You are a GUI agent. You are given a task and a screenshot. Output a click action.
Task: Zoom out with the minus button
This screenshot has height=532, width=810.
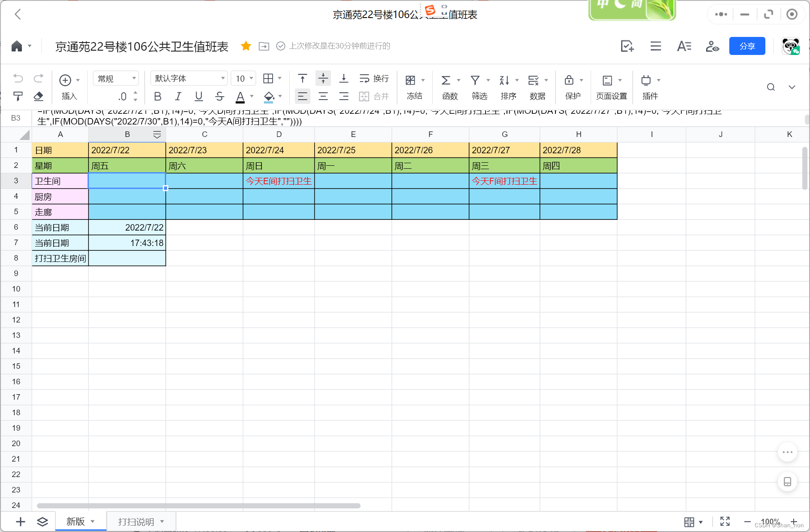click(x=747, y=521)
